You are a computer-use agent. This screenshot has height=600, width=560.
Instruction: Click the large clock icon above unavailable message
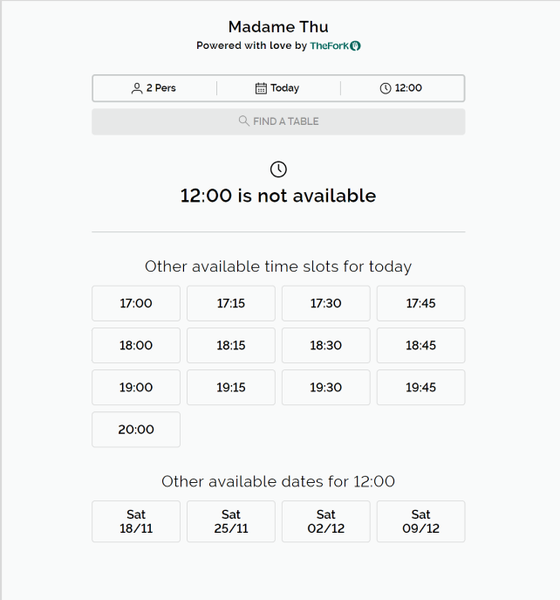[278, 169]
